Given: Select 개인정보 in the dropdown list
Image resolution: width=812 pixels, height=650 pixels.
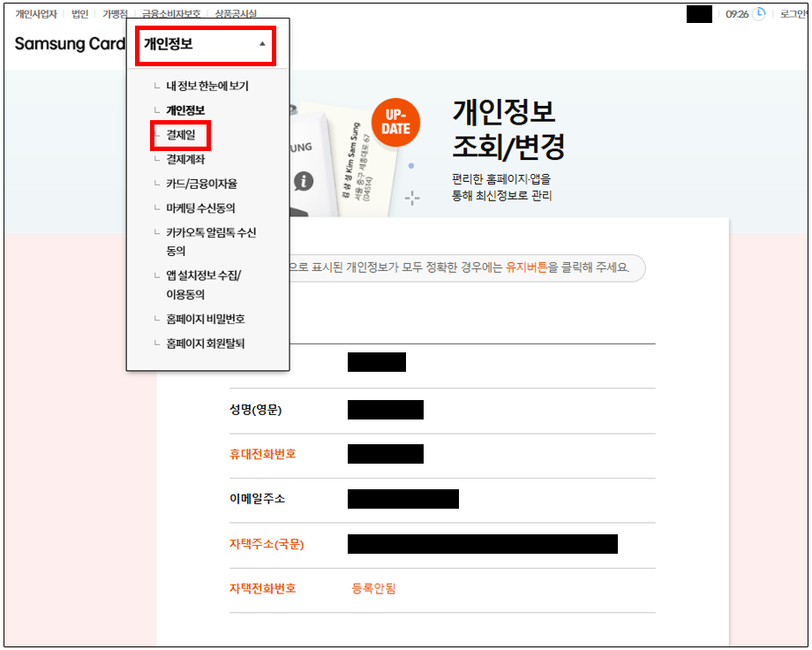Looking at the screenshot, I should pos(185,110).
